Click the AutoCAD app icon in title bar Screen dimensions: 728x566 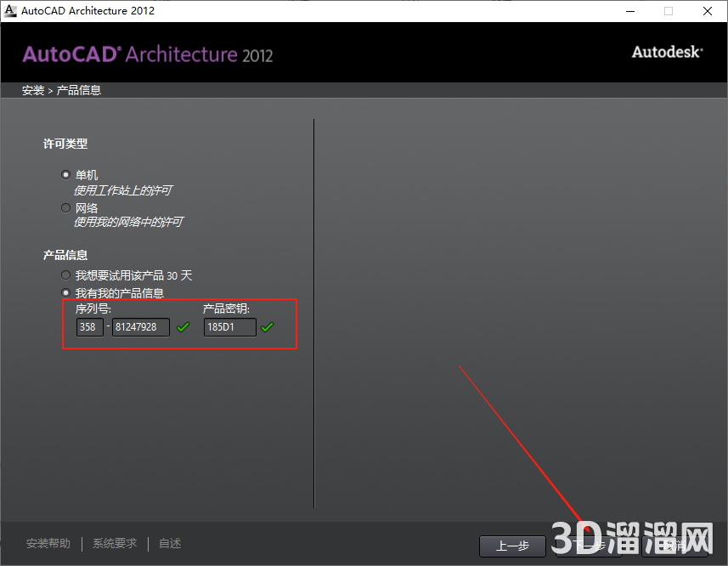pyautogui.click(x=11, y=11)
